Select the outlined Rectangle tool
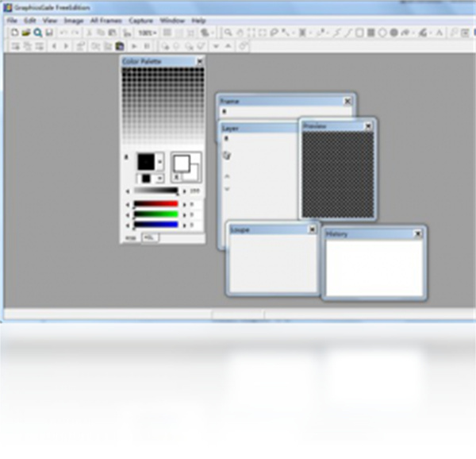The image size is (476, 459). pos(359,33)
